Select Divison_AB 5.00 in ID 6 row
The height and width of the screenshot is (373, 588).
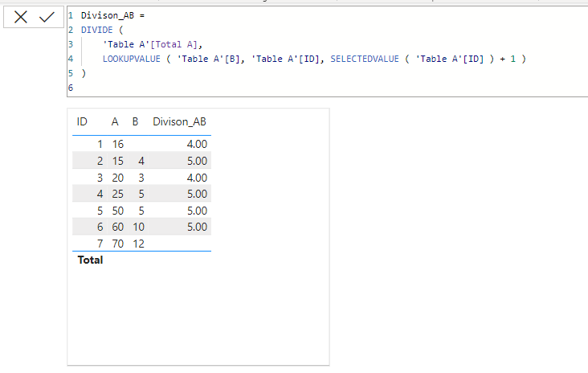(197, 227)
